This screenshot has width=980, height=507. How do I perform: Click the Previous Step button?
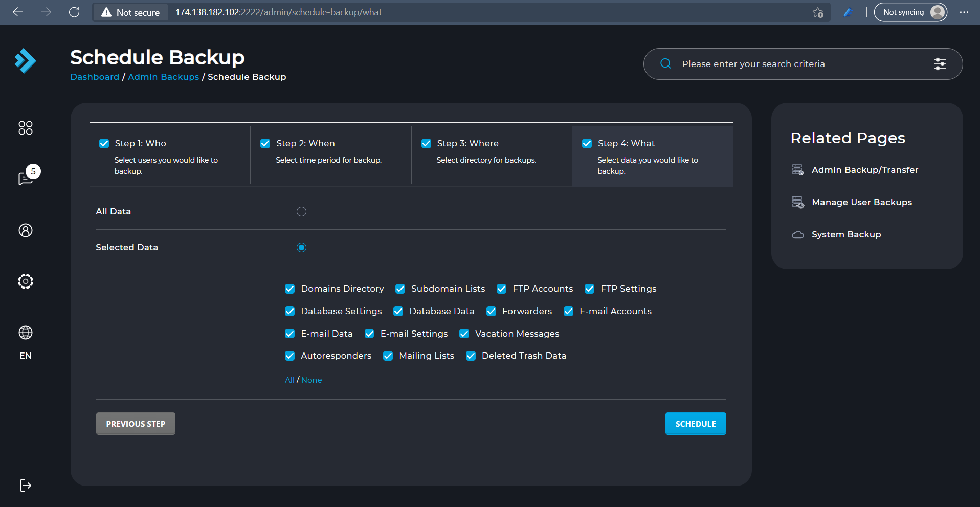coord(136,424)
